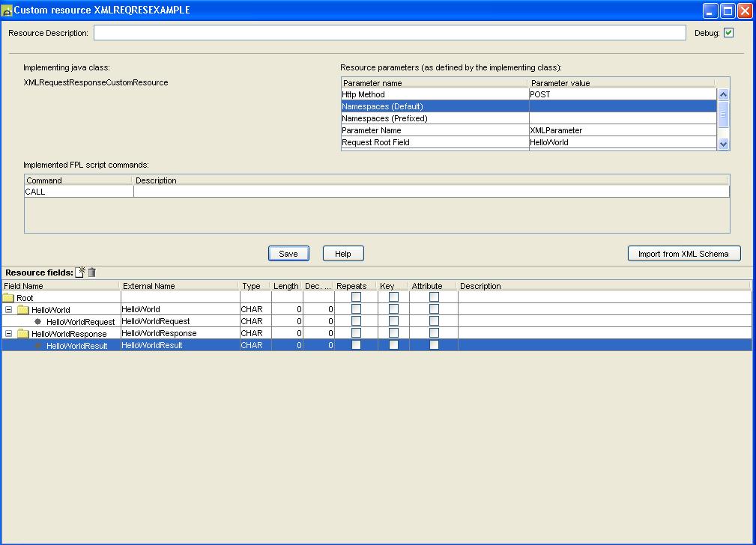Collapse the HelloWorldResponse tree node

[x=9, y=334]
